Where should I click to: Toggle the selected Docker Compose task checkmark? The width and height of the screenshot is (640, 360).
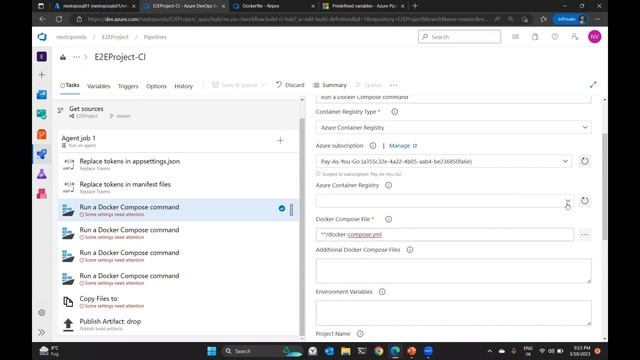click(282, 209)
